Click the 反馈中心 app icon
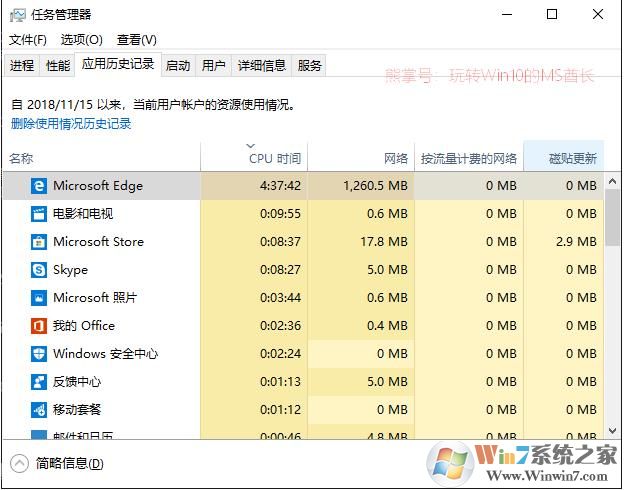Image resolution: width=624 pixels, height=490 pixels. [39, 382]
